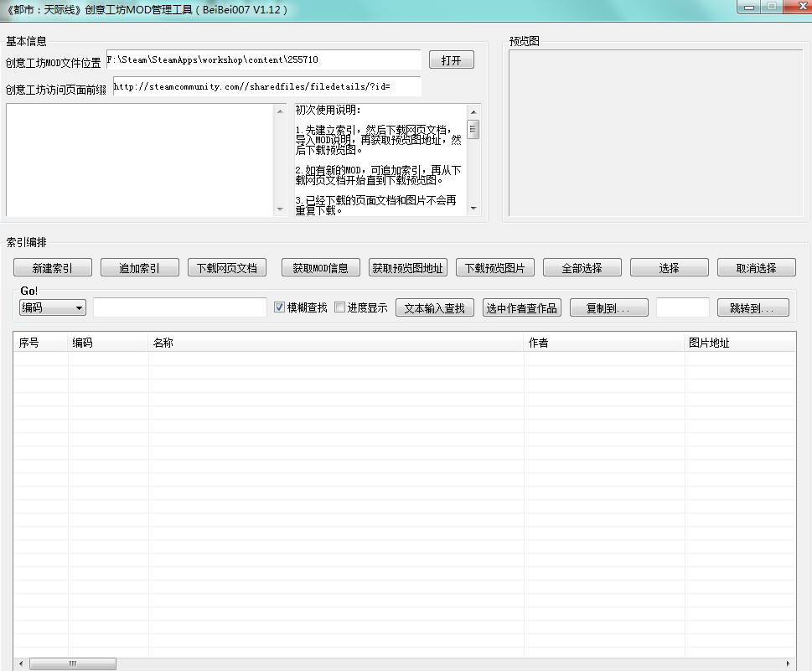Click description box scroll up arrow
Viewport: 812px width, 671px height.
pyautogui.click(x=280, y=111)
